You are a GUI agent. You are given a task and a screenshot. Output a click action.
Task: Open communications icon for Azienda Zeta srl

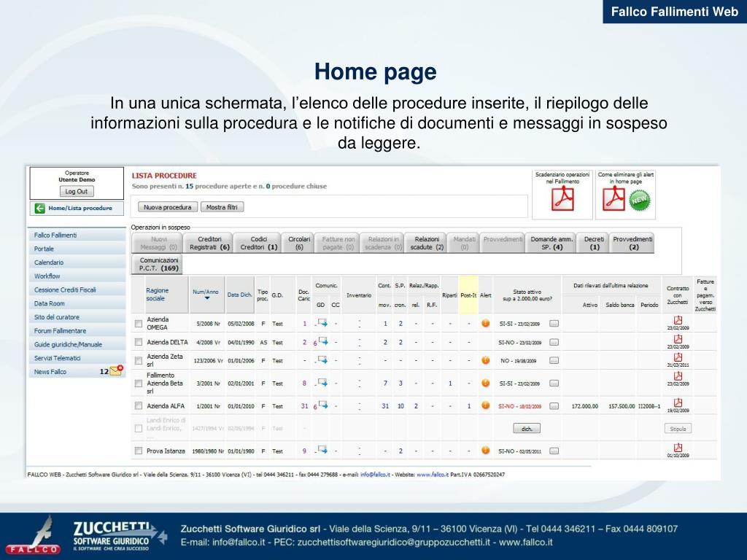(x=323, y=360)
